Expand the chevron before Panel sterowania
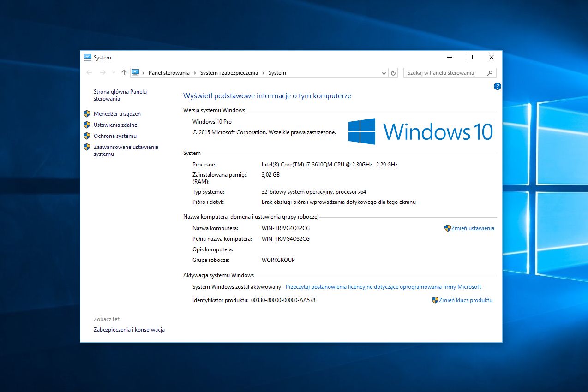The image size is (588, 392). tap(144, 73)
